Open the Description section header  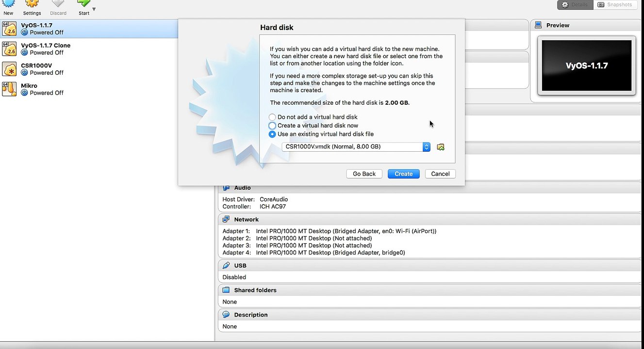429,315
